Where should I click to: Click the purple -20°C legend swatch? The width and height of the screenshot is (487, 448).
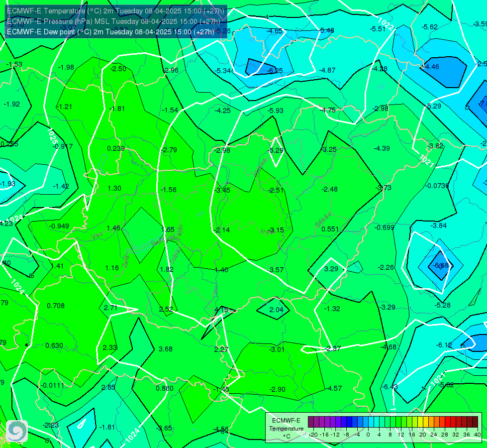(311, 422)
